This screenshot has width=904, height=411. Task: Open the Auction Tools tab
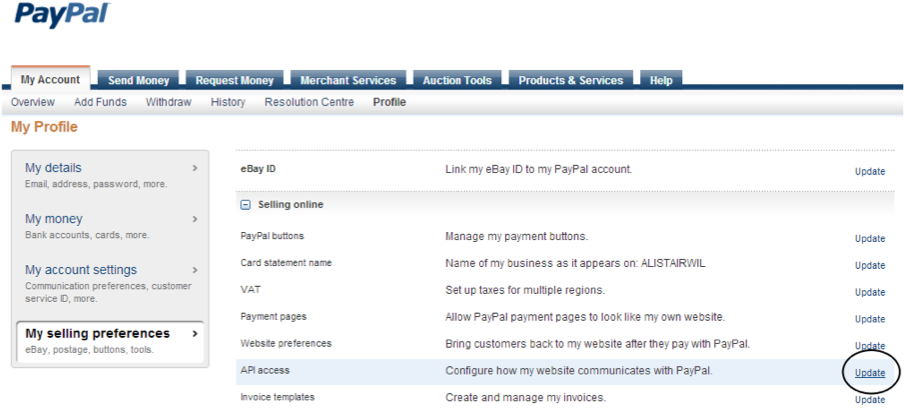(x=457, y=80)
